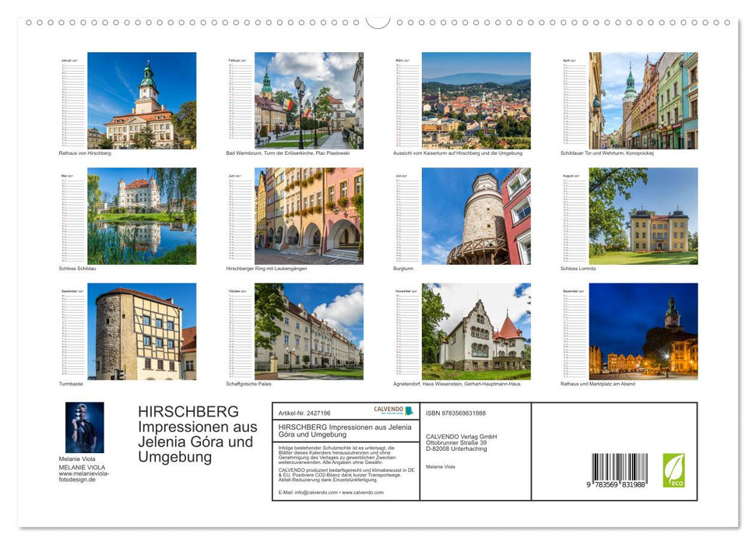Click the large HIRSCHBERG Impressionen title
This screenshot has width=756, height=545.
(x=198, y=434)
